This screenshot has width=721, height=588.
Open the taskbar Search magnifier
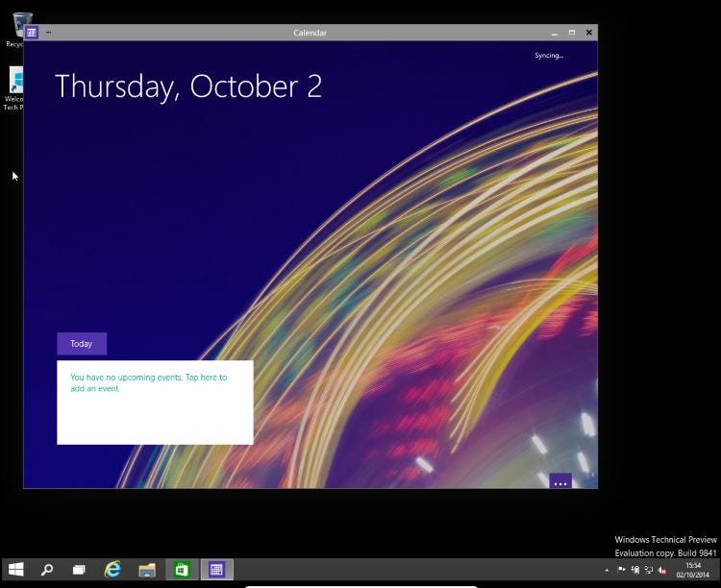pyautogui.click(x=47, y=570)
